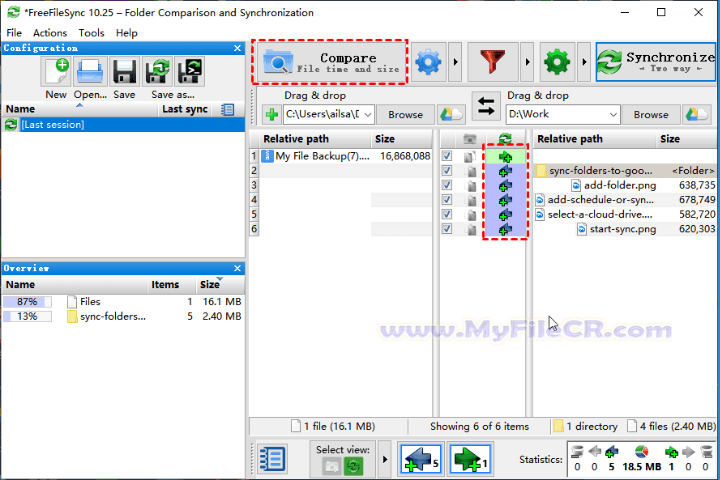This screenshot has width=720, height=480.
Task: Click the Save as configuration icon
Action: click(158, 72)
